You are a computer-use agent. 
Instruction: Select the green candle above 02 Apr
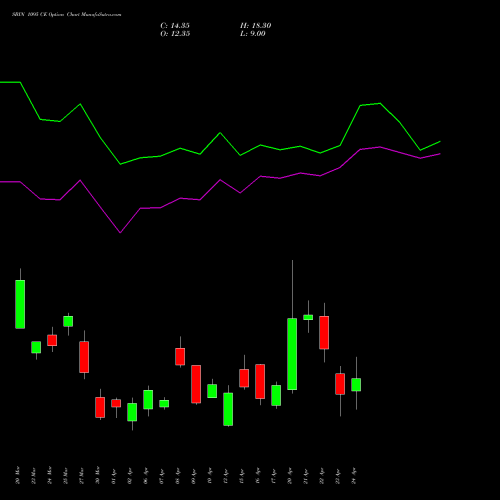point(132,412)
